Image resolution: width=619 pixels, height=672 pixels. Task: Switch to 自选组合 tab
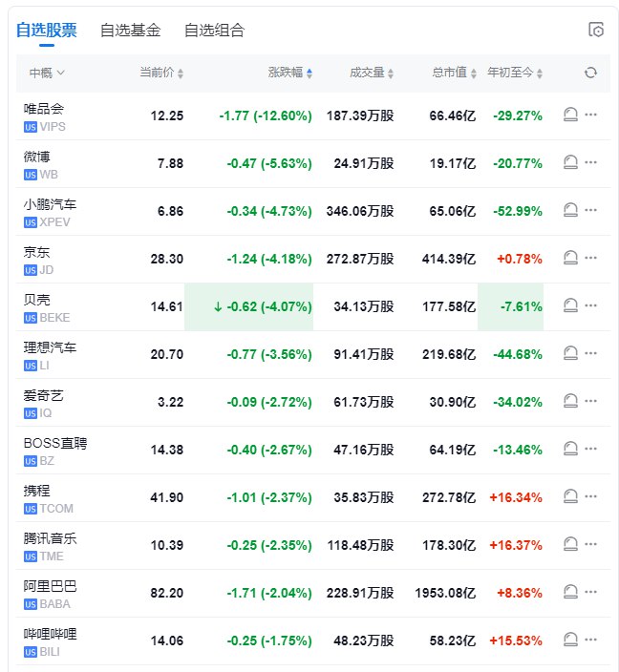[x=215, y=31]
